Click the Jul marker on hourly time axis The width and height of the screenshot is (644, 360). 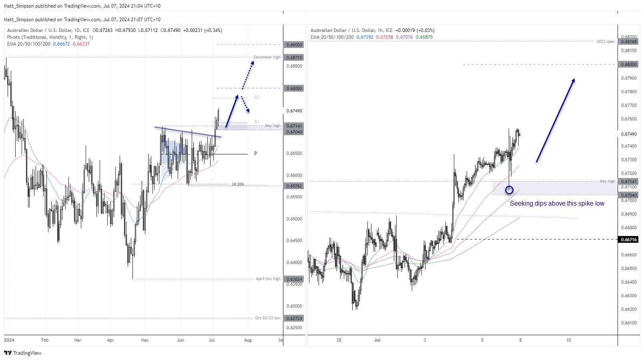377,340
